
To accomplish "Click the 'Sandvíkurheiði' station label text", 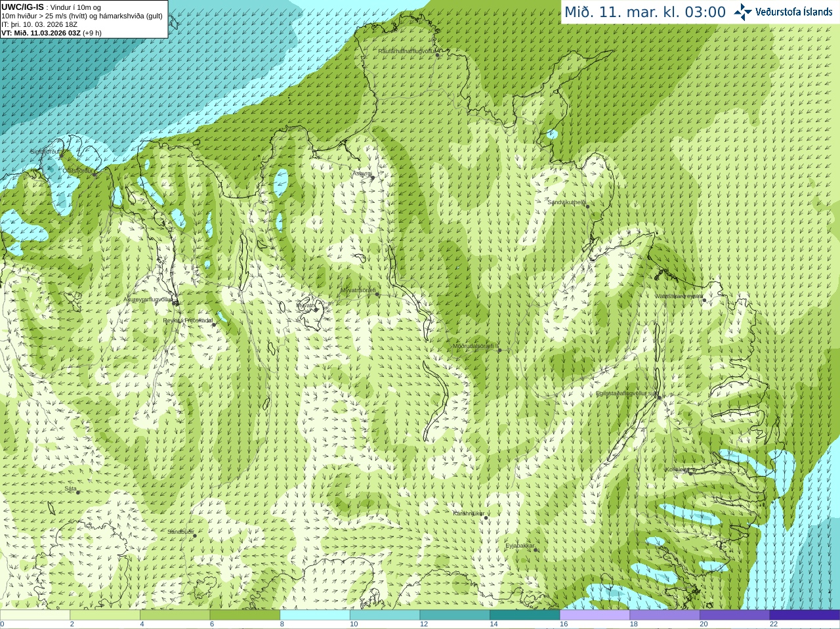I will pos(566,202).
